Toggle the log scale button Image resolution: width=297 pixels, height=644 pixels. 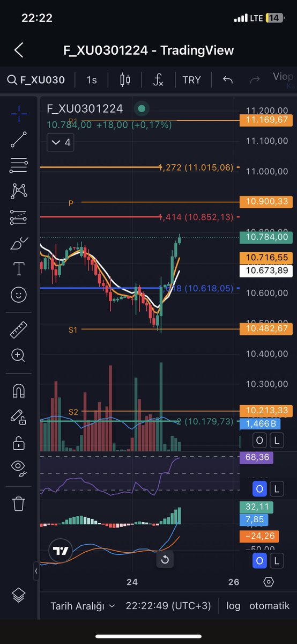233,605
